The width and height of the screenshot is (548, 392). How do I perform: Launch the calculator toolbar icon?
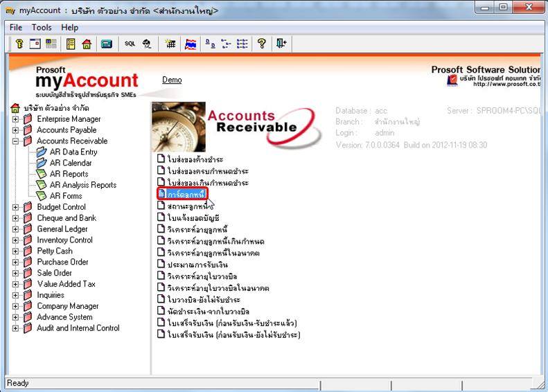pyautogui.click(x=106, y=44)
